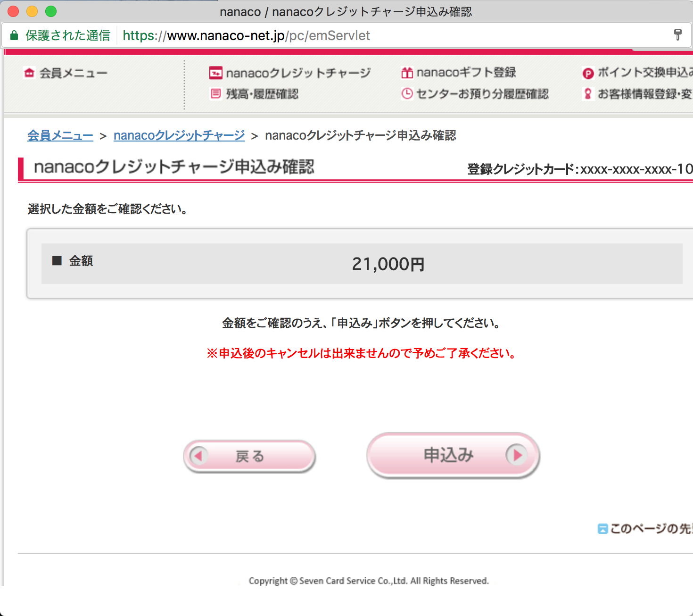Image resolution: width=693 pixels, height=616 pixels.
Task: Click the 金額 label in the amount box
Action: [81, 261]
